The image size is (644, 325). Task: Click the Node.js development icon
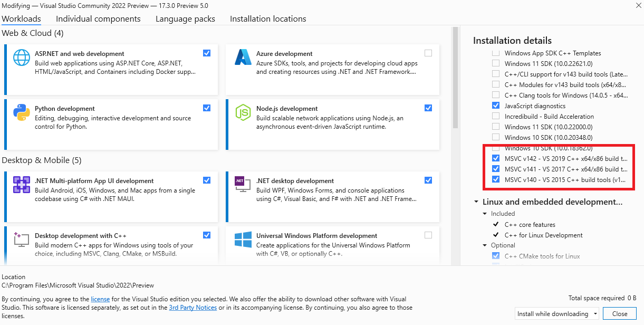243,112
